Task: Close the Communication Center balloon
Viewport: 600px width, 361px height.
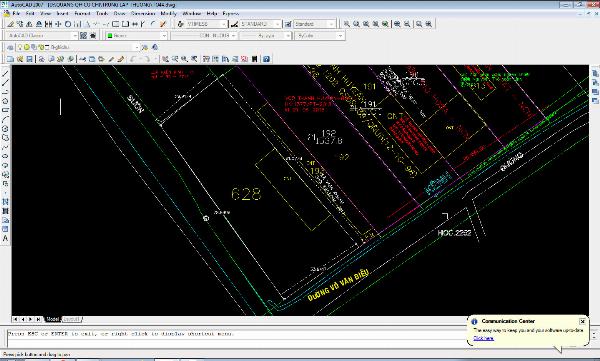Action: point(582,321)
